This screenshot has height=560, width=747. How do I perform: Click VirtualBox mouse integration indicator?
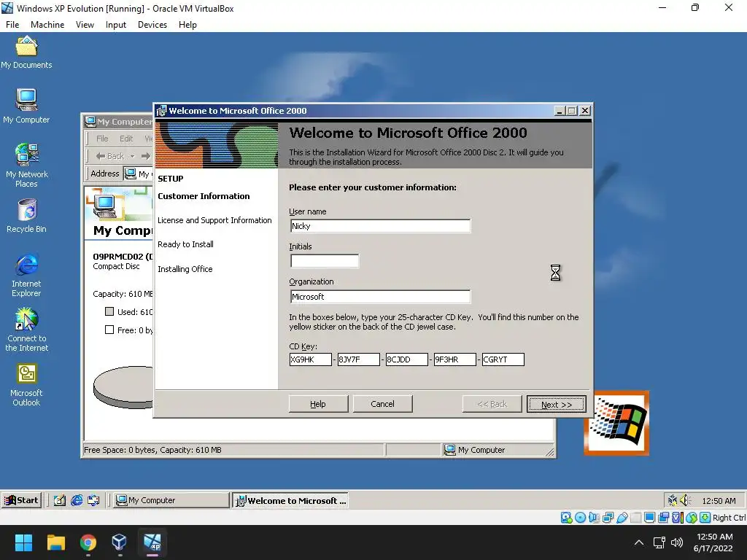point(692,518)
